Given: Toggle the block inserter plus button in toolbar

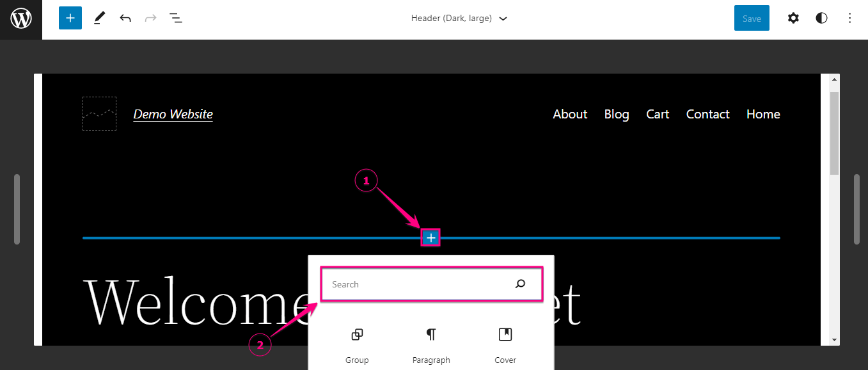Looking at the screenshot, I should tap(70, 18).
